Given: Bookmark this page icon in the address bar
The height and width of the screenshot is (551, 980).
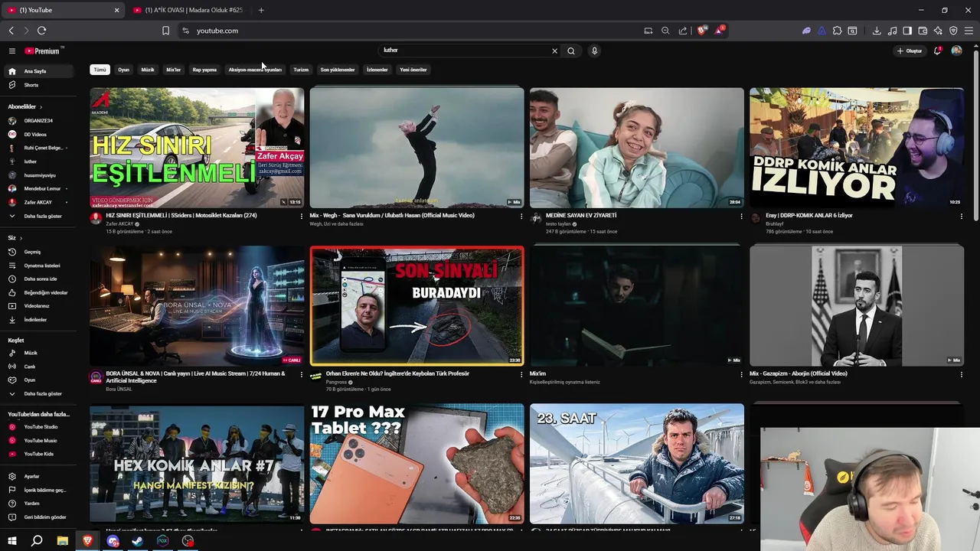Looking at the screenshot, I should [x=165, y=31].
